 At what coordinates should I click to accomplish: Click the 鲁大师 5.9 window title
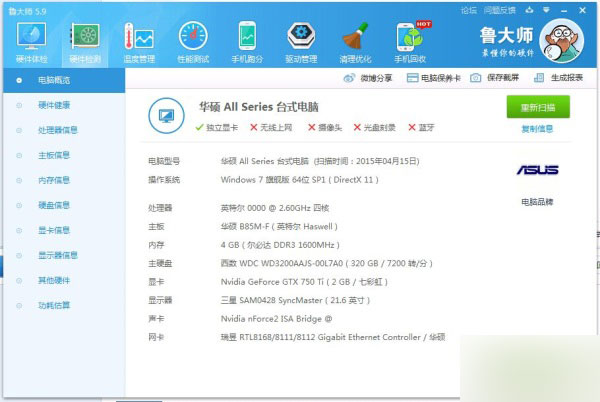pos(27,11)
